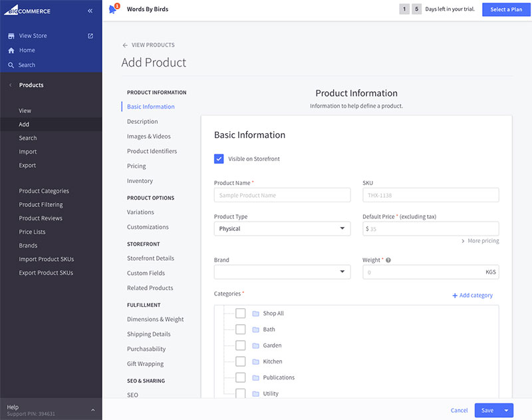Open store in new tab icon
Screen dimensions: 532x420
[90, 36]
